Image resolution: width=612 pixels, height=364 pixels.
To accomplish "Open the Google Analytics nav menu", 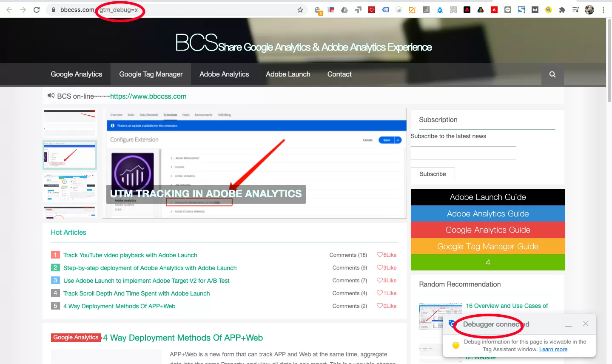I will pos(77,74).
